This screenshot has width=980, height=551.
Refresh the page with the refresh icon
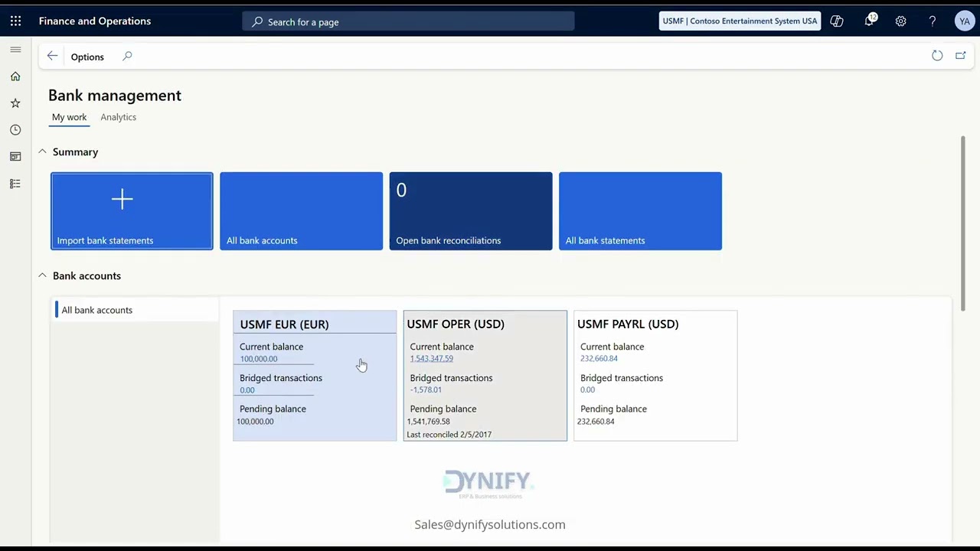937,56
